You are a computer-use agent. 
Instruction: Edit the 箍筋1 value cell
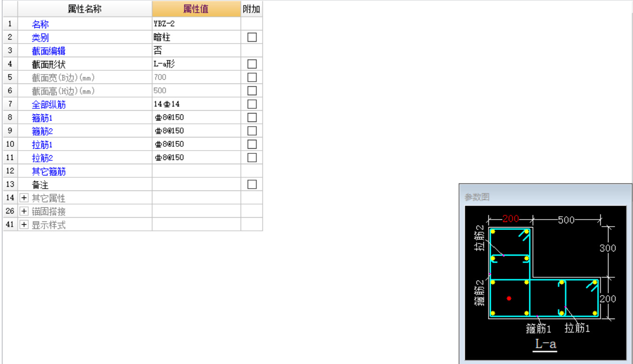tap(197, 117)
